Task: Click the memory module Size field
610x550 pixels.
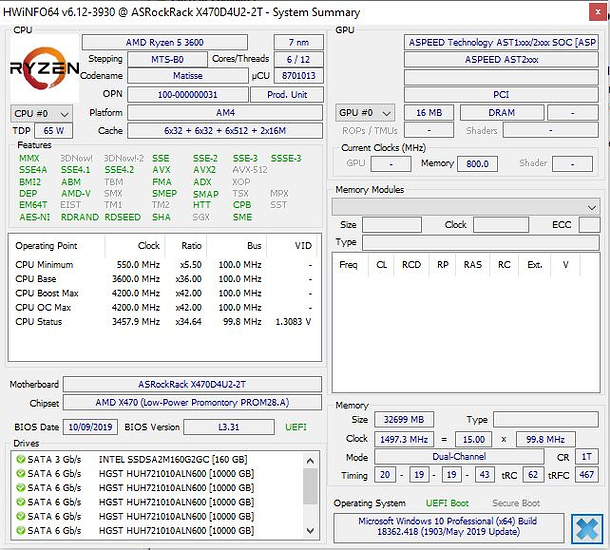Action: [392, 225]
